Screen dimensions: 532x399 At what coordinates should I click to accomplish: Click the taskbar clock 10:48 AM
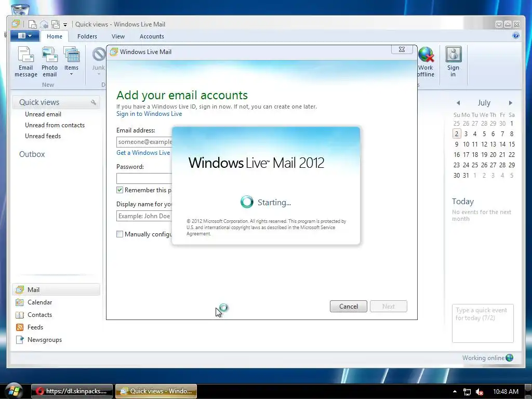pyautogui.click(x=506, y=392)
